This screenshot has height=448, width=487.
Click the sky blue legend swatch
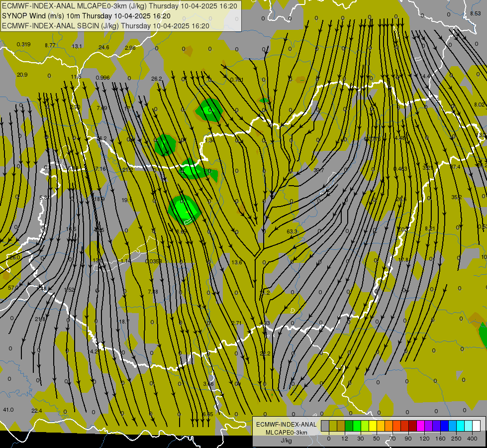point(453,426)
